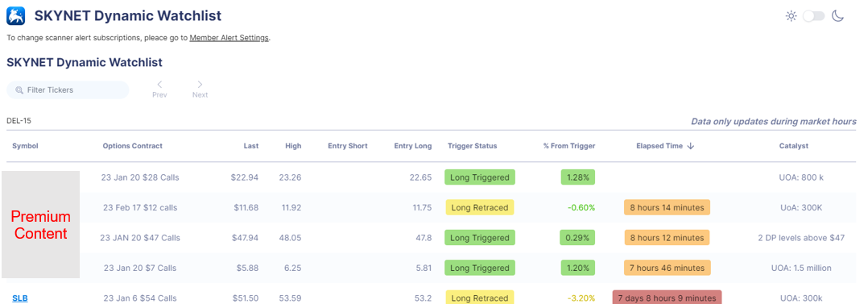Click the Long Triggered badge with 0.29%
The height and width of the screenshot is (304, 868).
[x=479, y=238]
